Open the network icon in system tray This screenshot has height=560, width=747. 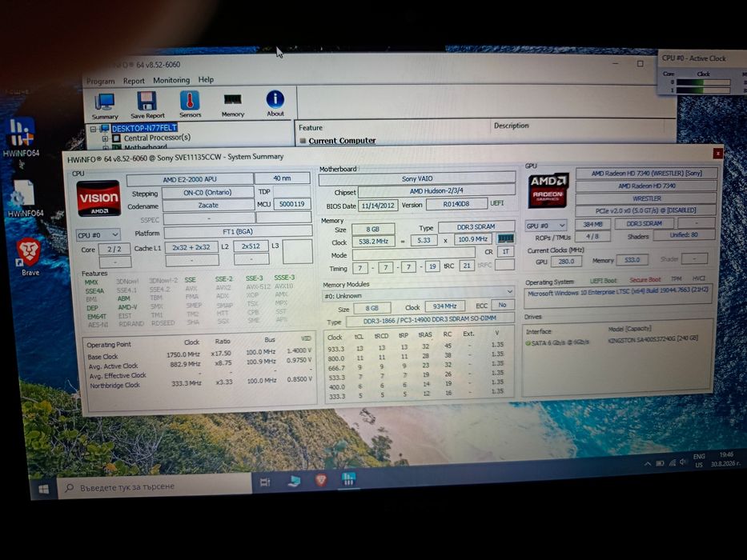click(x=673, y=462)
